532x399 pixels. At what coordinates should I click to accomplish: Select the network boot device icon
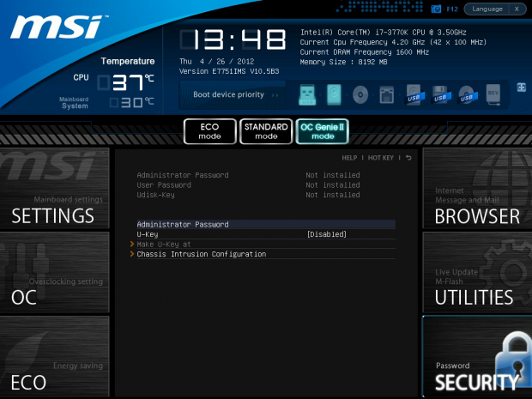386,94
